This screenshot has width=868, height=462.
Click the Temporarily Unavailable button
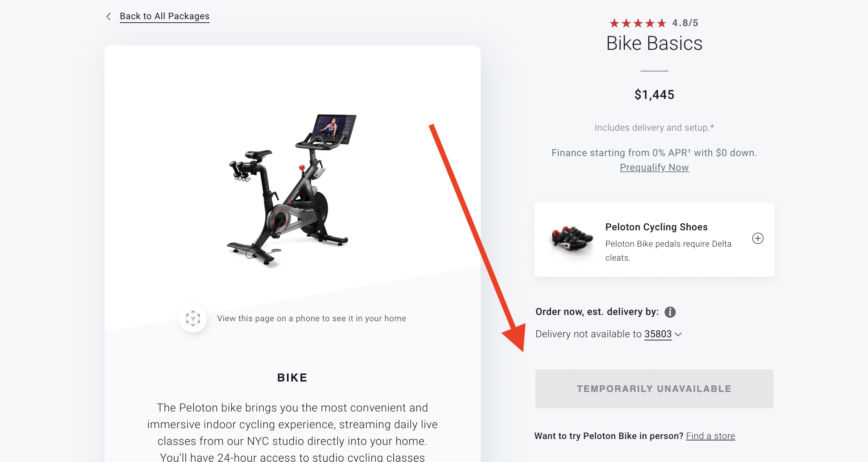654,389
